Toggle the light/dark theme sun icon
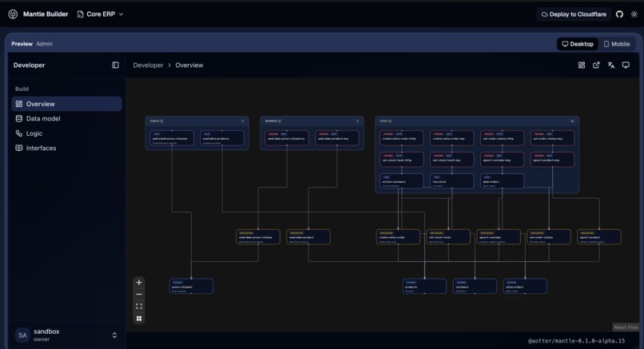 pyautogui.click(x=634, y=14)
